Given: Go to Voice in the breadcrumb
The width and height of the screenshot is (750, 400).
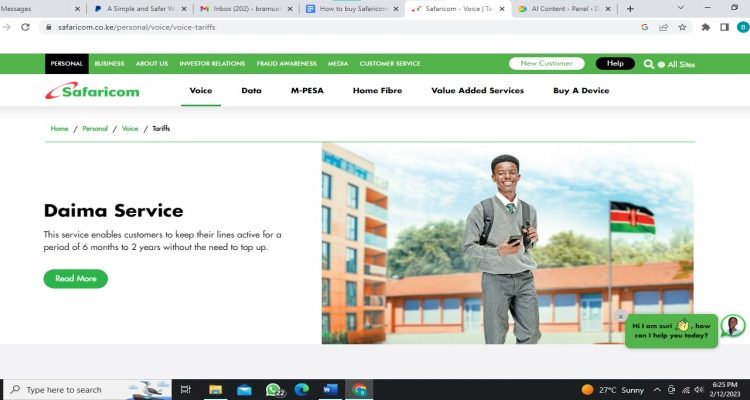Looking at the screenshot, I should (x=130, y=129).
